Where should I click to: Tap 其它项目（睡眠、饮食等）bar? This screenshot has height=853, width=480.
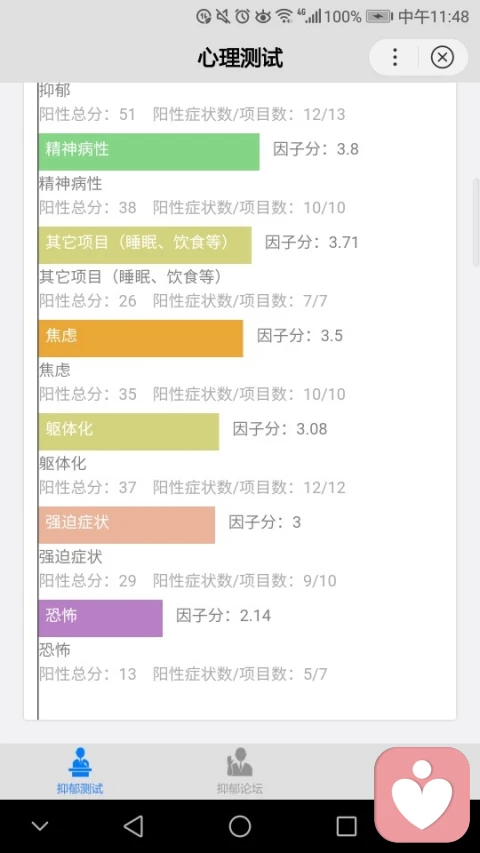click(x=145, y=245)
